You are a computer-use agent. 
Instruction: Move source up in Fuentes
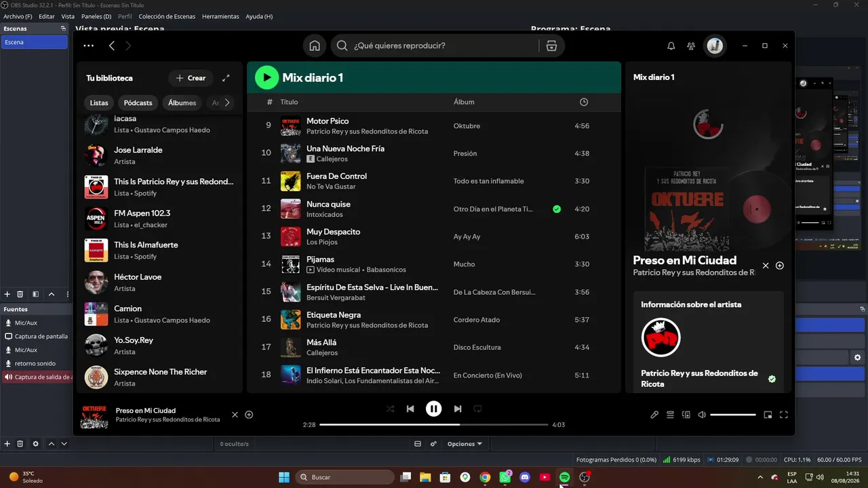(x=52, y=444)
